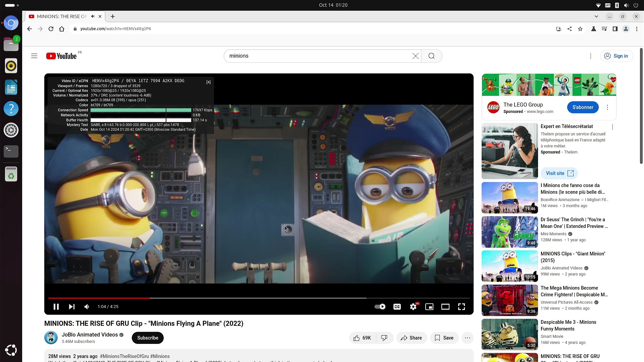Screen dimensions: 644x362
Task: Pause the video playback
Action: click(56, 307)
